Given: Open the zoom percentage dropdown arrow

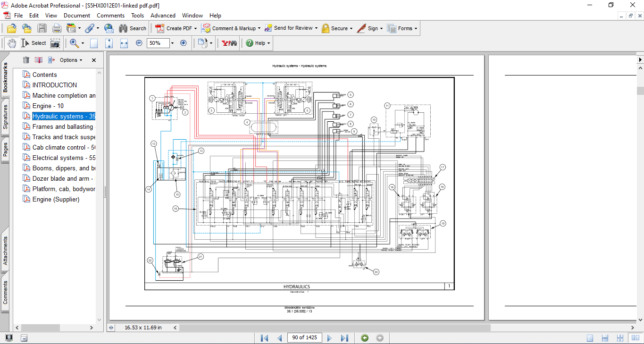Looking at the screenshot, I should coord(172,43).
